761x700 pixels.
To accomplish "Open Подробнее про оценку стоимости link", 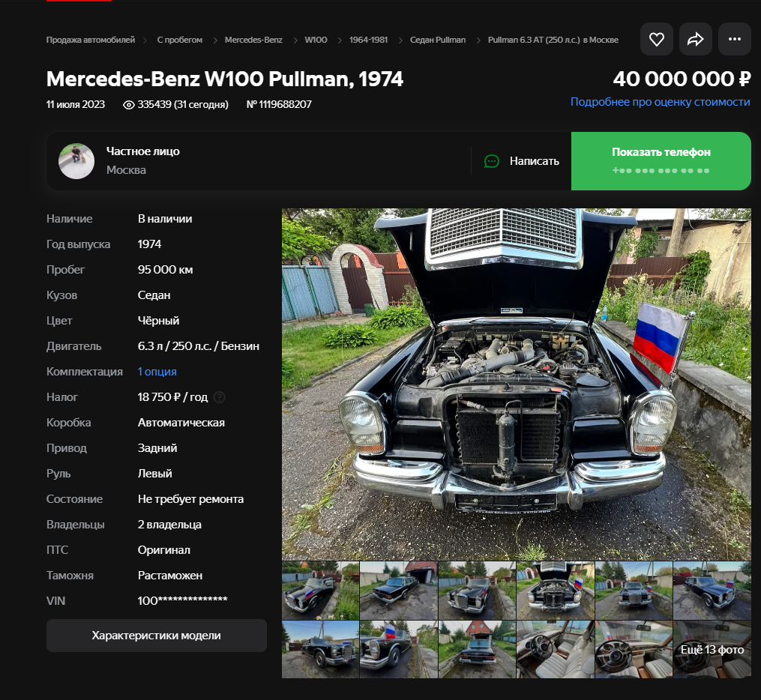I will (660, 102).
